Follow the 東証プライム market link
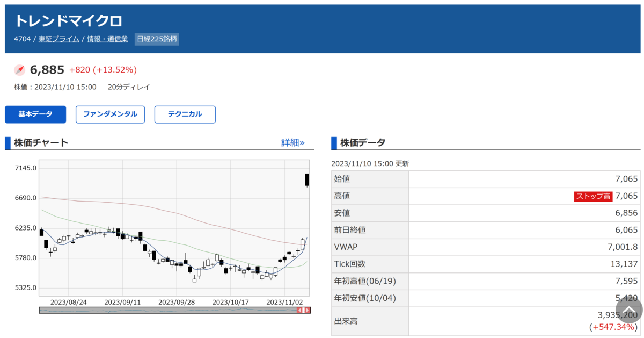The height and width of the screenshot is (338, 644). tap(59, 39)
